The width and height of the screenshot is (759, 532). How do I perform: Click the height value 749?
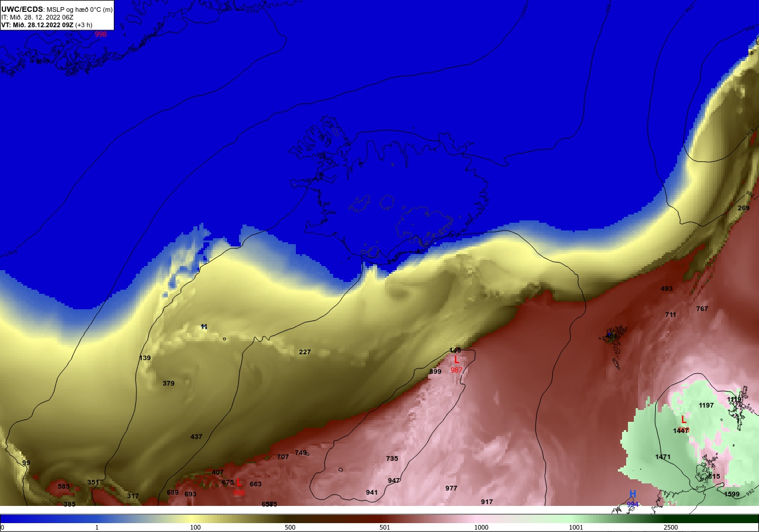pyautogui.click(x=301, y=453)
